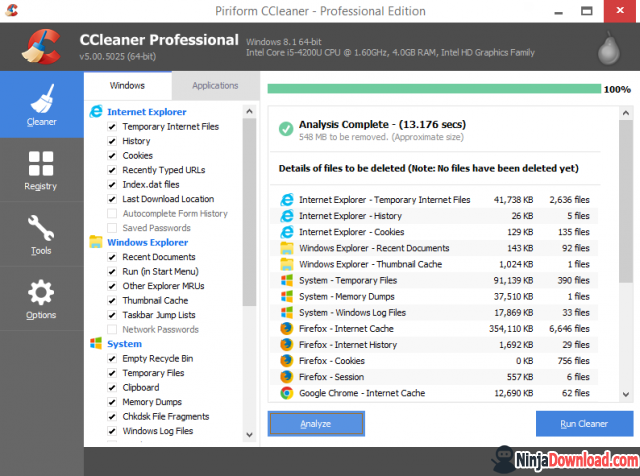Click down arrow of cleaner list scrollbar
The width and height of the screenshot is (640, 476).
249,435
